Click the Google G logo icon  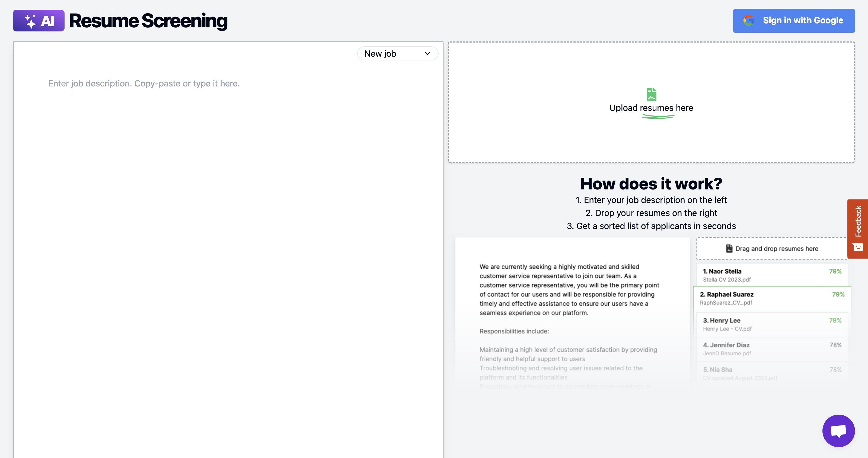pos(749,21)
